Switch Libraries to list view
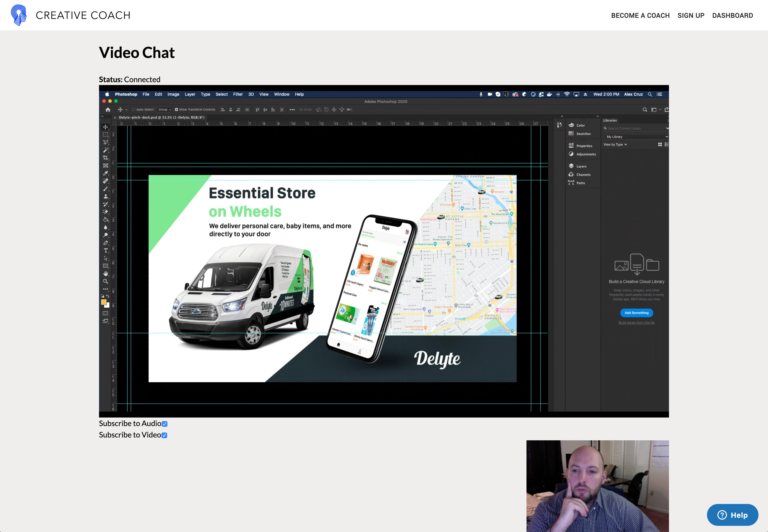 [x=666, y=145]
